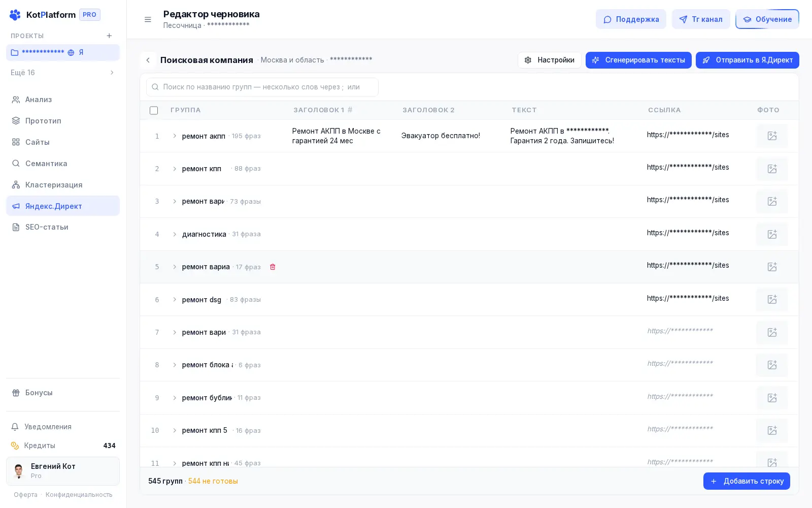Go back using the chevron beside Поисковая компания
This screenshot has width=812, height=508.
(148, 60)
